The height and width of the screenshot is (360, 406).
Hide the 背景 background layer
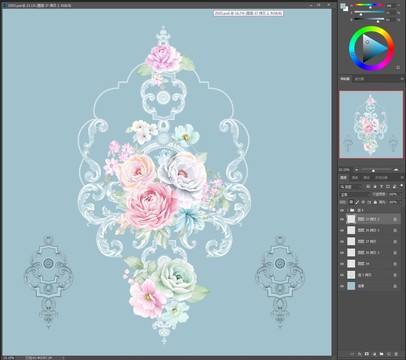pos(342,286)
